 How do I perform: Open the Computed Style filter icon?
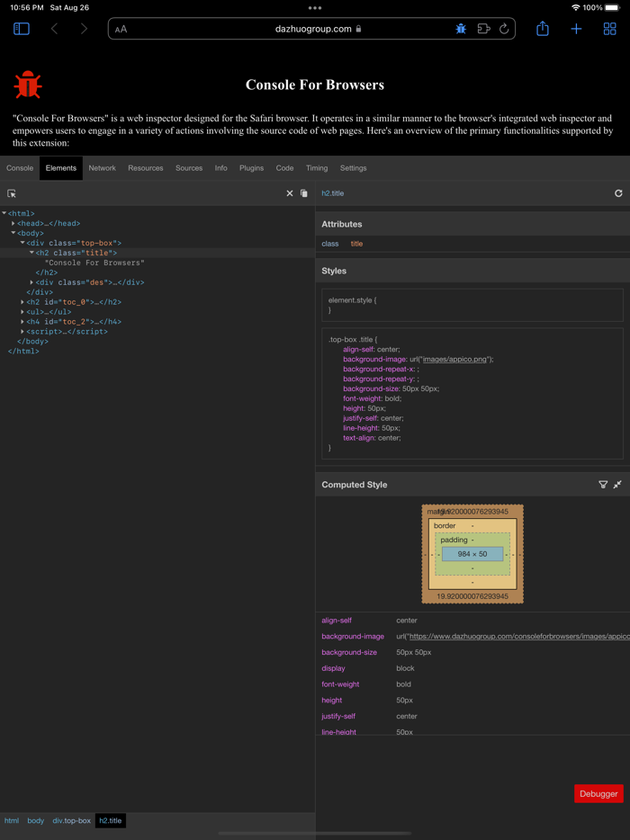click(603, 484)
